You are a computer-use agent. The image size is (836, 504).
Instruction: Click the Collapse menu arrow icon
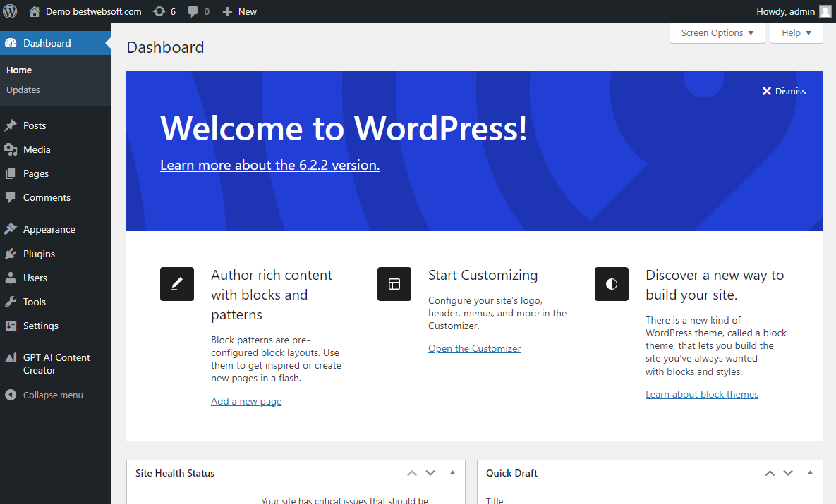click(11, 395)
